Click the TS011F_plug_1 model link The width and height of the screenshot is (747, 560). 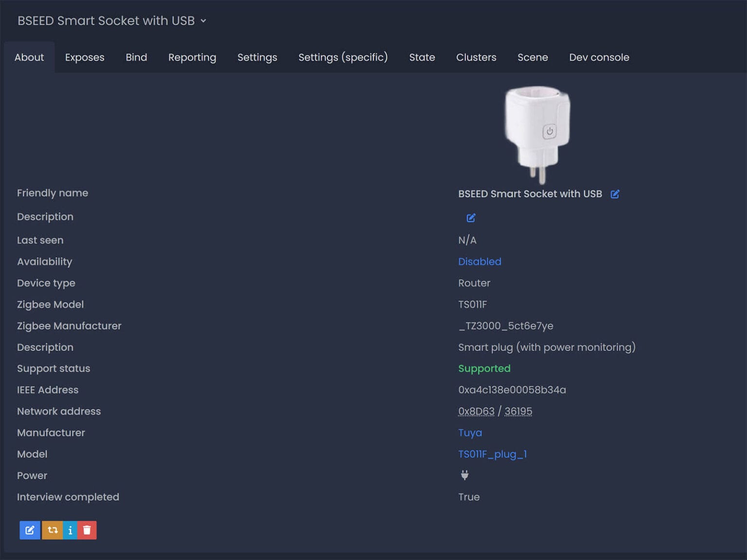click(493, 454)
